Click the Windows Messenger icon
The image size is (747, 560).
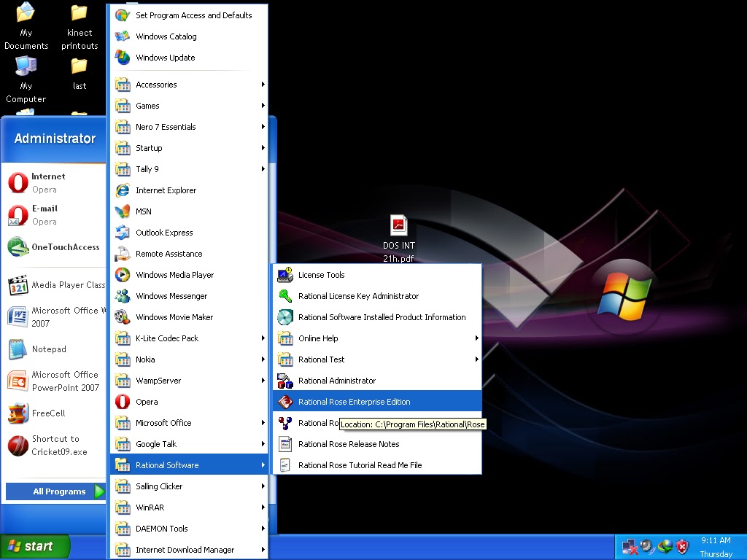click(123, 296)
